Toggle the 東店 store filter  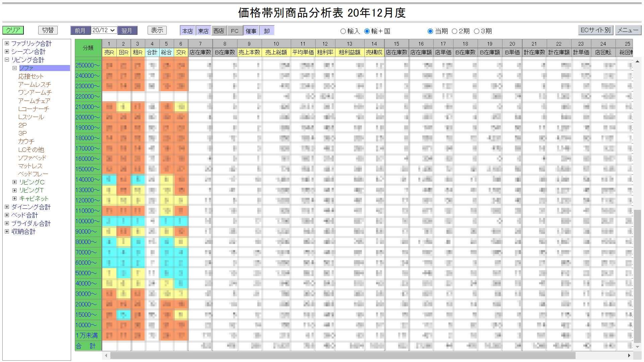click(203, 31)
